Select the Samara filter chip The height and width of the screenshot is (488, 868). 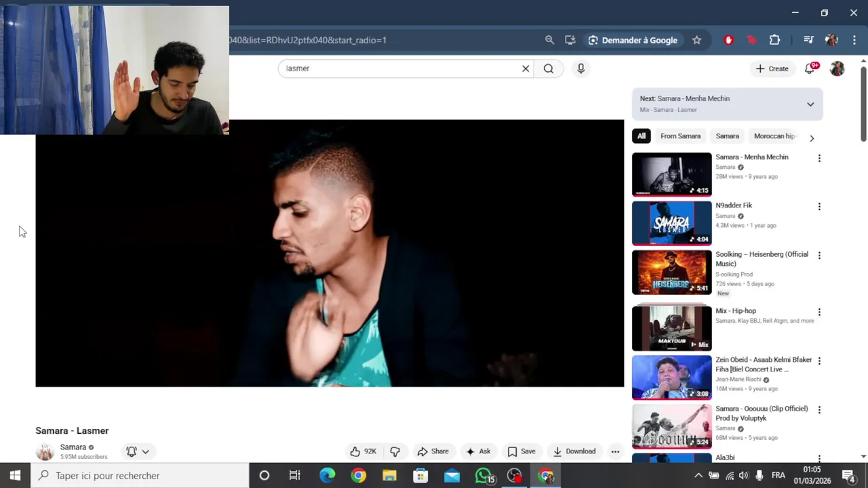pyautogui.click(x=727, y=136)
